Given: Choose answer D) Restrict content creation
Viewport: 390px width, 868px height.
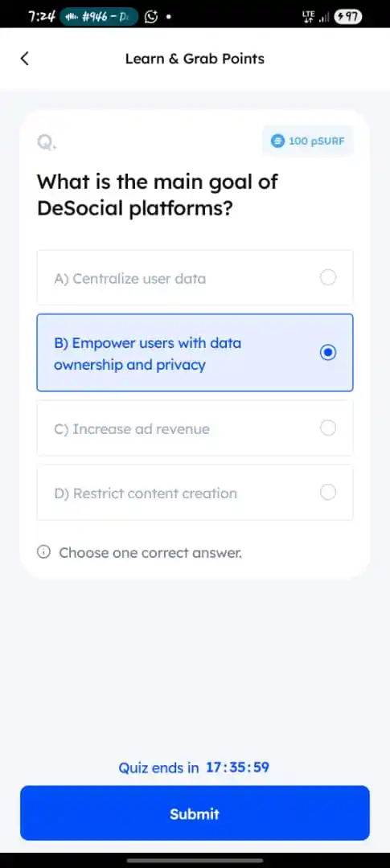Looking at the screenshot, I should (x=195, y=493).
